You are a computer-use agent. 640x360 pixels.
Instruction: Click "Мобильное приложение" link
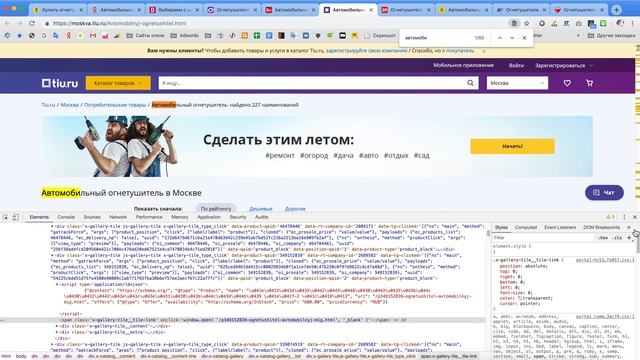[463, 65]
